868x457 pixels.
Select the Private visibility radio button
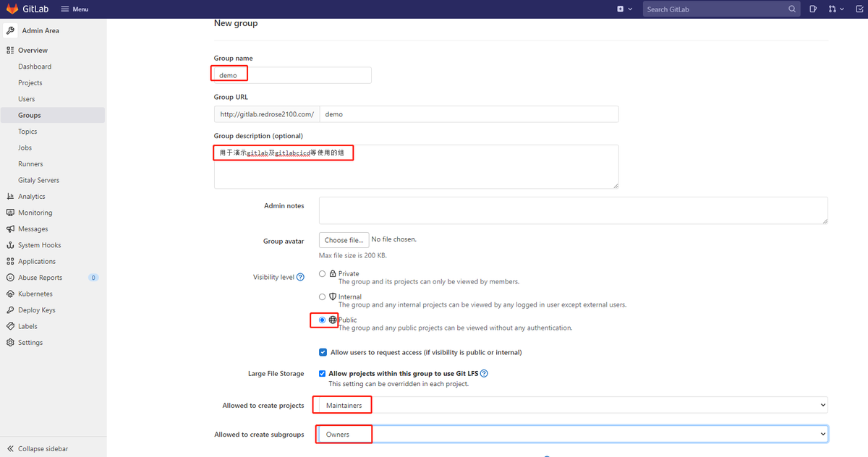pos(323,274)
